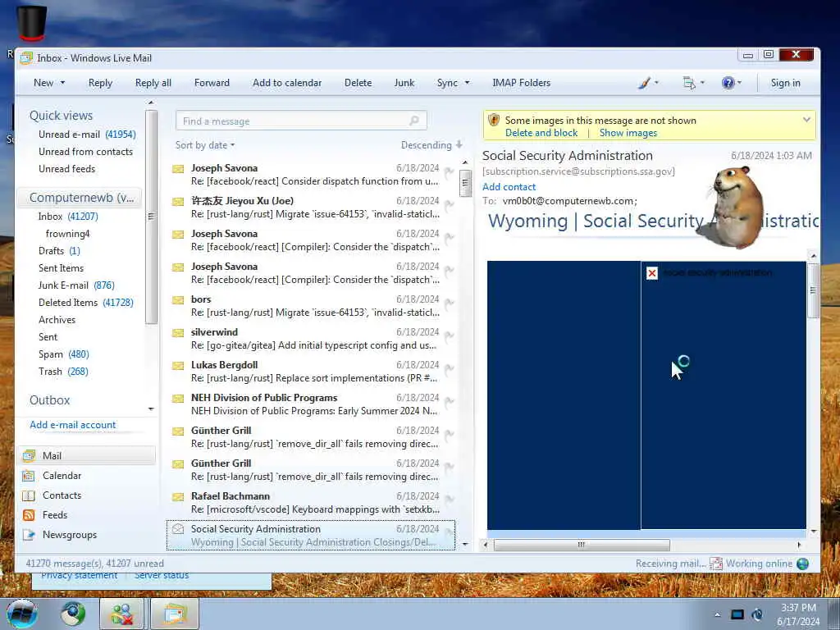
Task: Collapse the yellow info bar chevron
Action: (806, 120)
